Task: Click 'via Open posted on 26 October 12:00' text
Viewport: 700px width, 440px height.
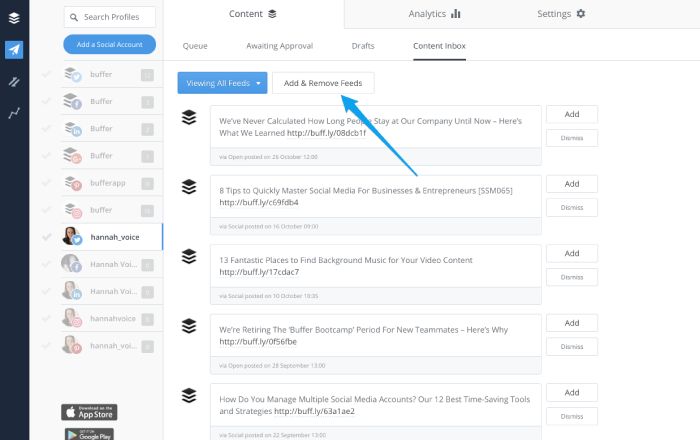Action: pos(268,157)
